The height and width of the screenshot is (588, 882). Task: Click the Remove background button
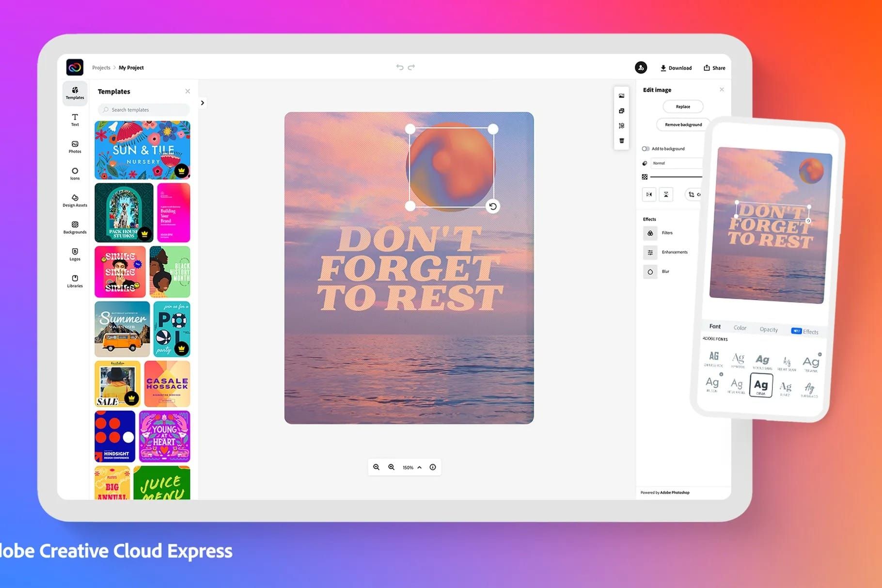coord(682,125)
